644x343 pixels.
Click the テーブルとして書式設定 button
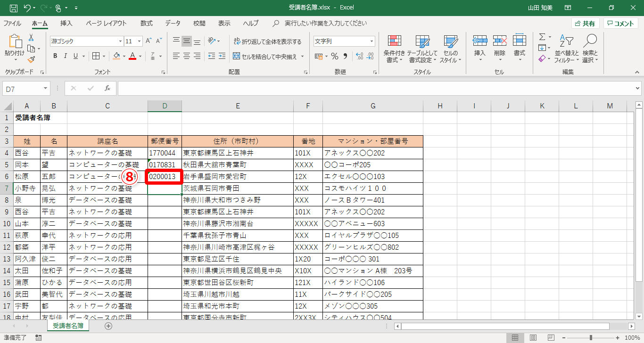(x=422, y=49)
